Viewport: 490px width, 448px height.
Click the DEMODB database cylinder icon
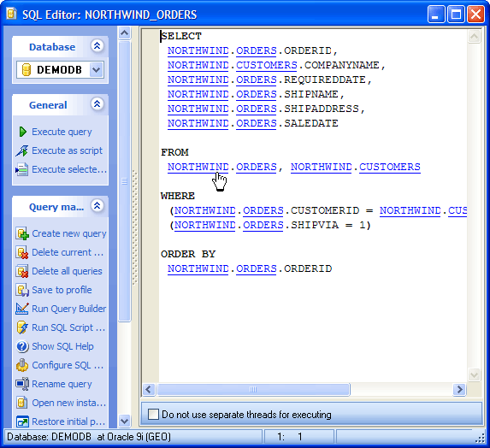coord(27,69)
